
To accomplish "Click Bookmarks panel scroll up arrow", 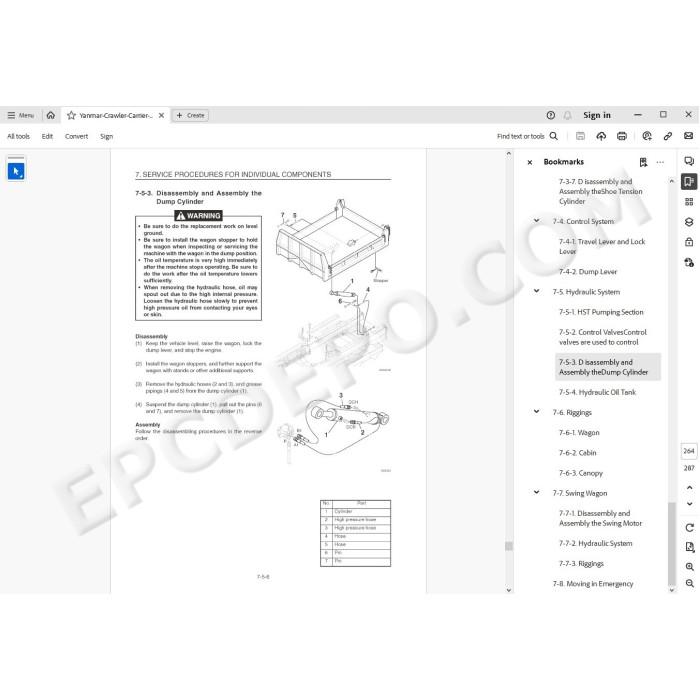I will [x=671, y=181].
